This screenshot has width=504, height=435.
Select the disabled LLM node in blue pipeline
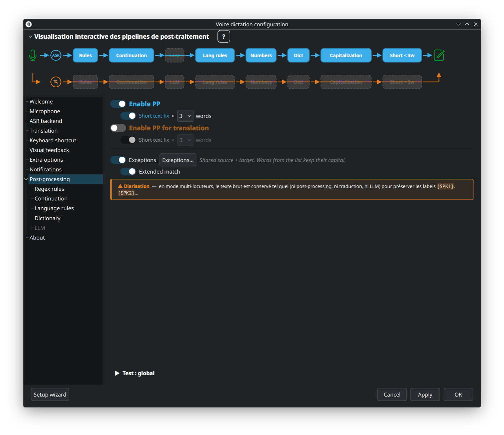pyautogui.click(x=175, y=55)
